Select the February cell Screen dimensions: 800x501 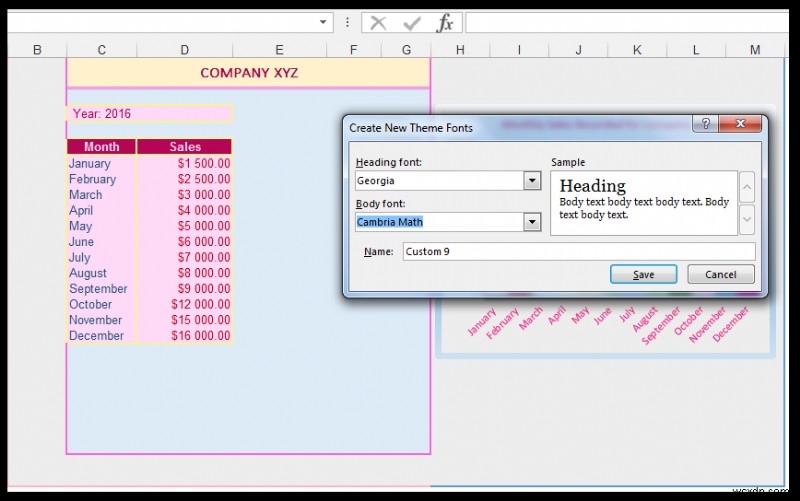[102, 179]
